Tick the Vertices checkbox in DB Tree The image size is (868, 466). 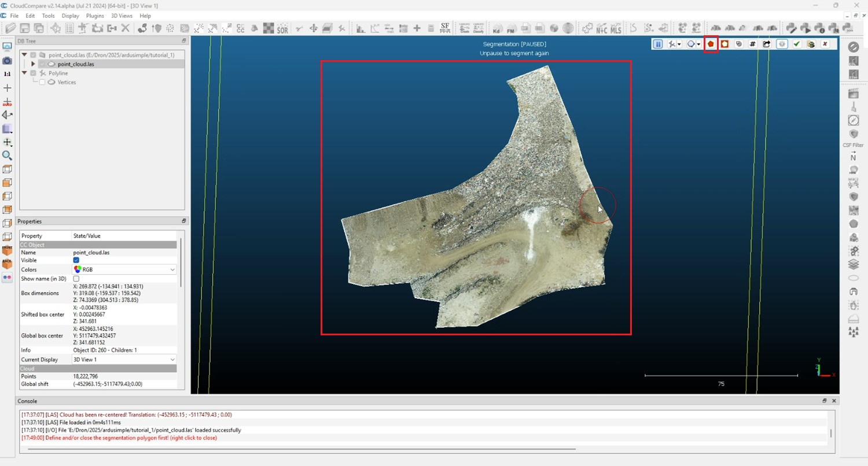[x=42, y=82]
